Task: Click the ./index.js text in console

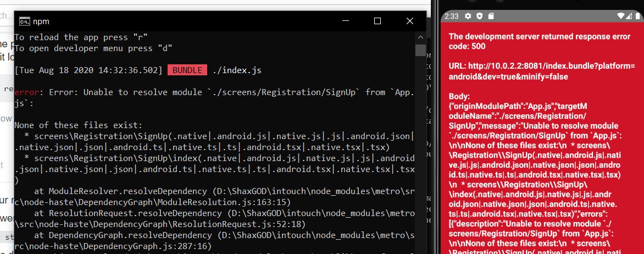Action: pyautogui.click(x=237, y=70)
